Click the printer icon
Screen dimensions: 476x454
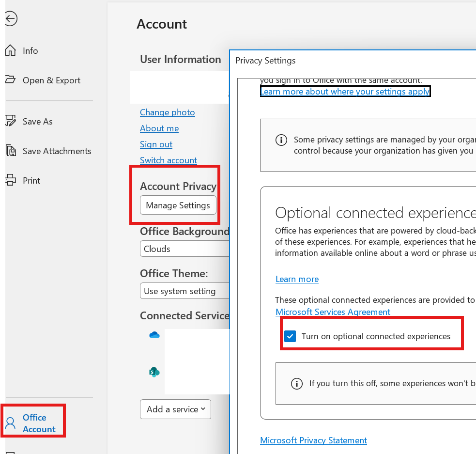point(11,180)
